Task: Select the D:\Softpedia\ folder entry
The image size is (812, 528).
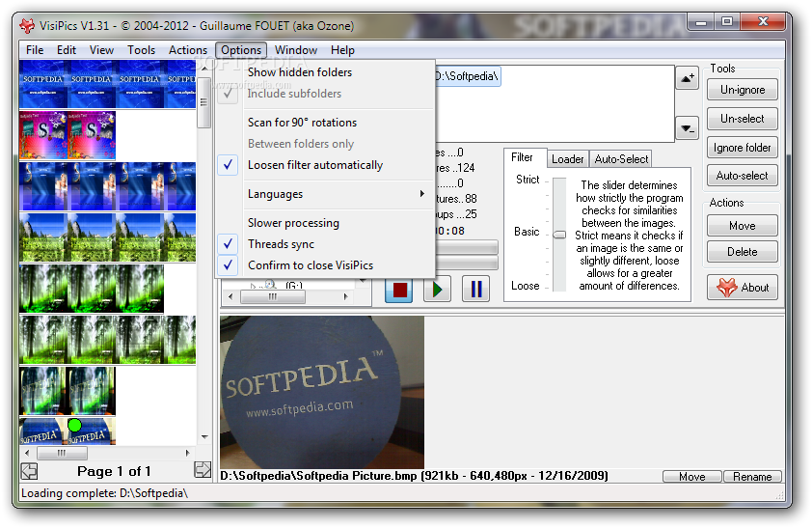Action: point(468,76)
